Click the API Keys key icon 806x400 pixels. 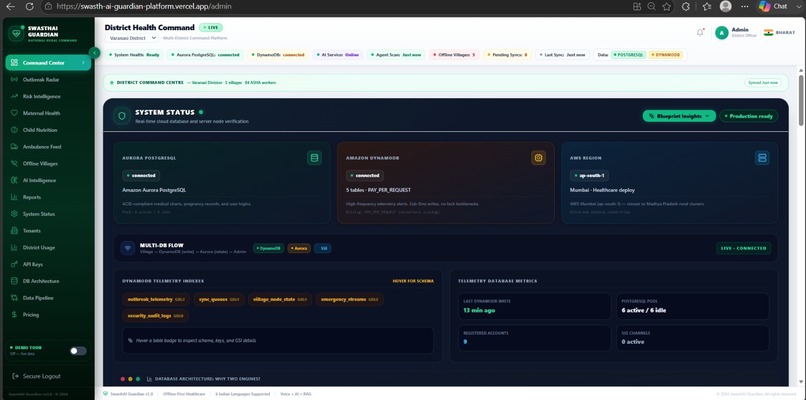pos(14,264)
